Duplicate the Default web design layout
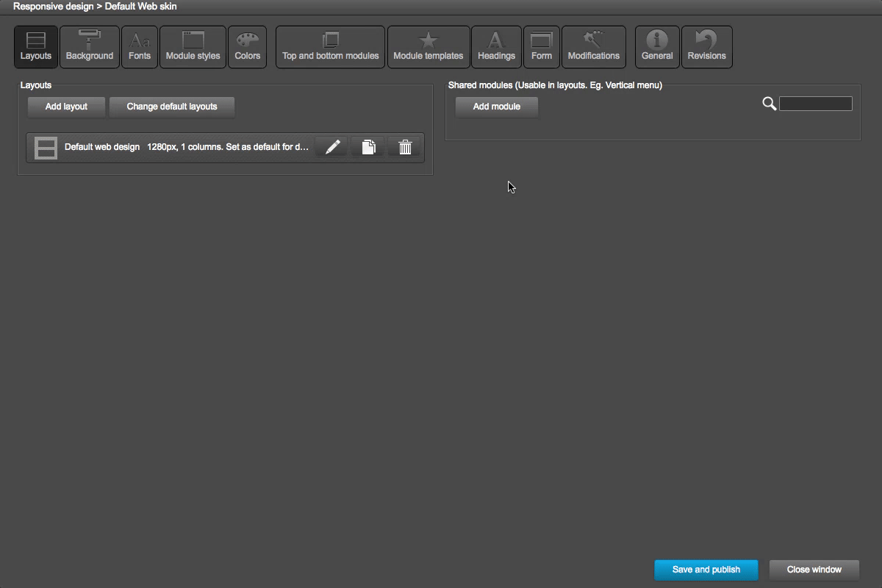This screenshot has width=882, height=588. point(367,146)
